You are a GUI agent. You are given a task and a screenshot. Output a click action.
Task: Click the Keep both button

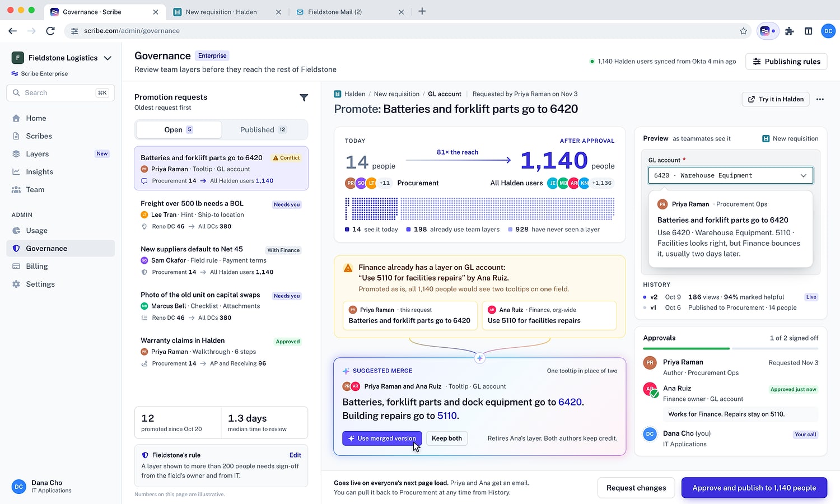click(x=447, y=438)
